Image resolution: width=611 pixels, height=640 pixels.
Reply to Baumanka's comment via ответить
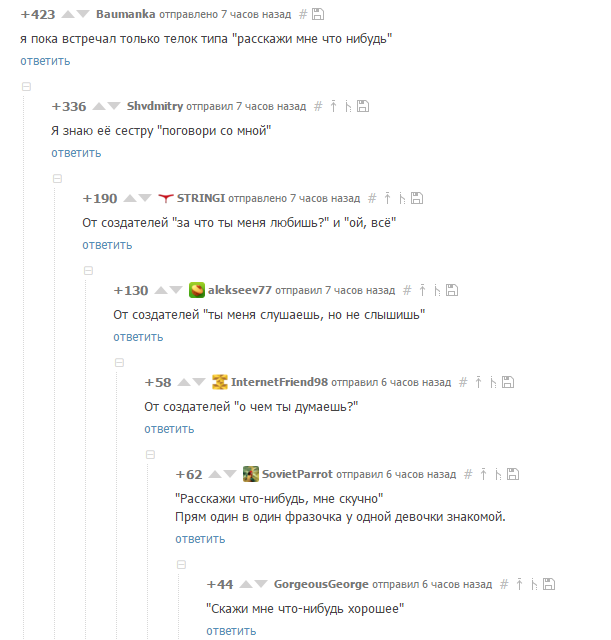tap(45, 61)
